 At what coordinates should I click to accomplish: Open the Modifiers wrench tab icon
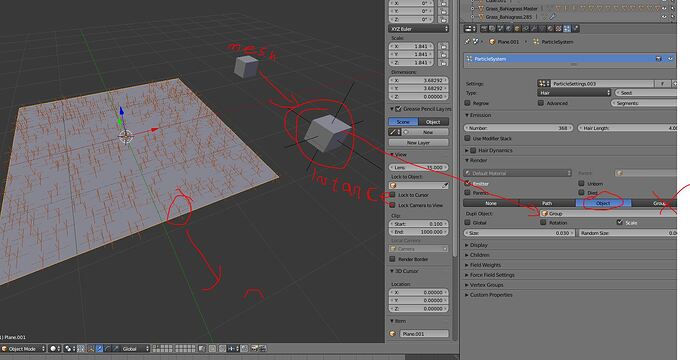(x=534, y=29)
